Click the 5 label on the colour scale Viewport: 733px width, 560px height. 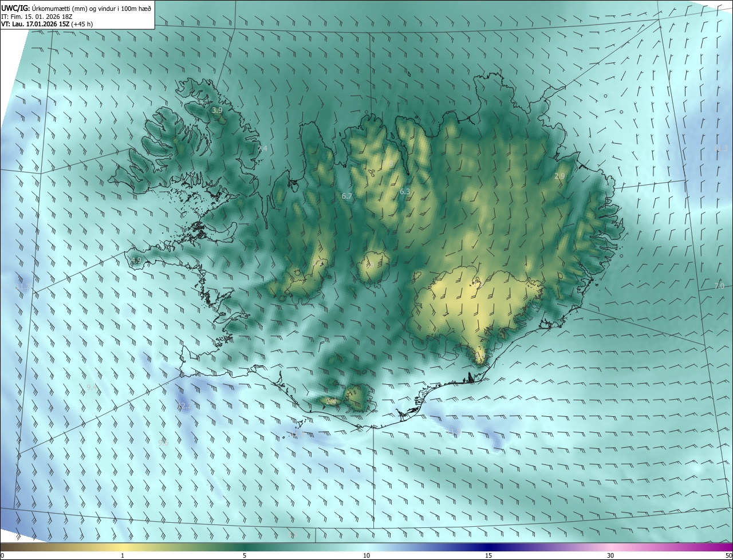tap(245, 555)
